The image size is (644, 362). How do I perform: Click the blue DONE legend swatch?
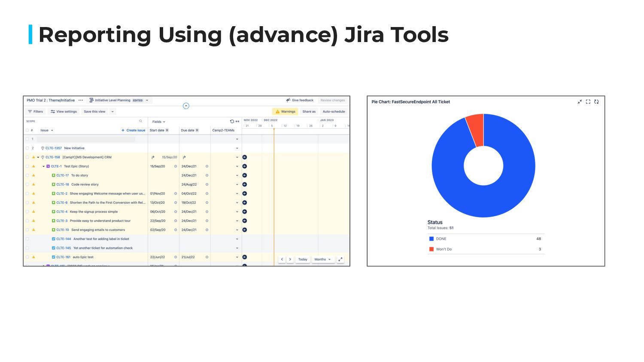[x=431, y=239]
